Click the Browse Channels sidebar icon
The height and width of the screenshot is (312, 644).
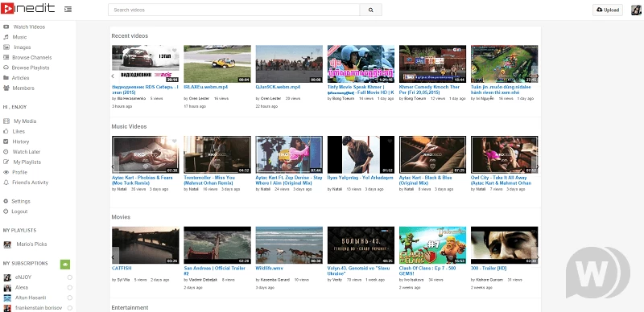(x=6, y=57)
